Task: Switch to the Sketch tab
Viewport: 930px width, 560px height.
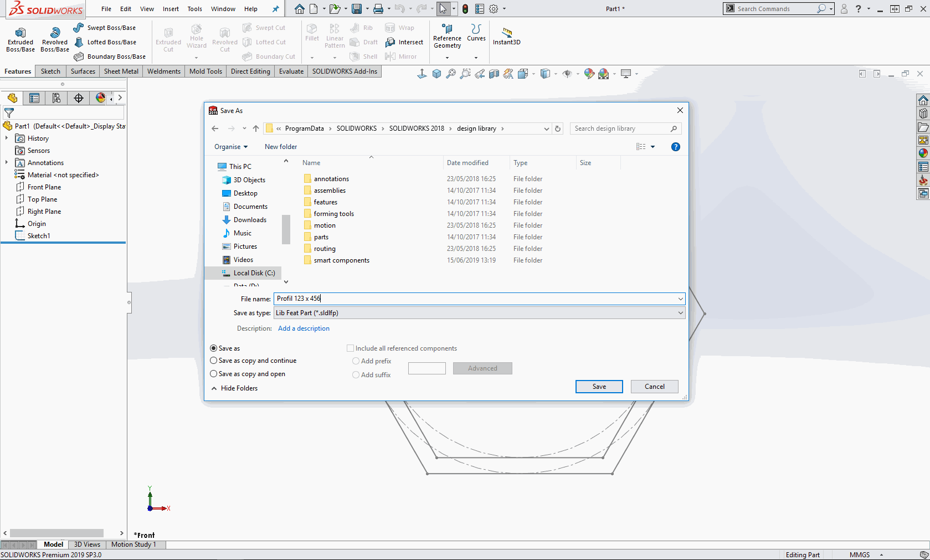Action: [50, 71]
